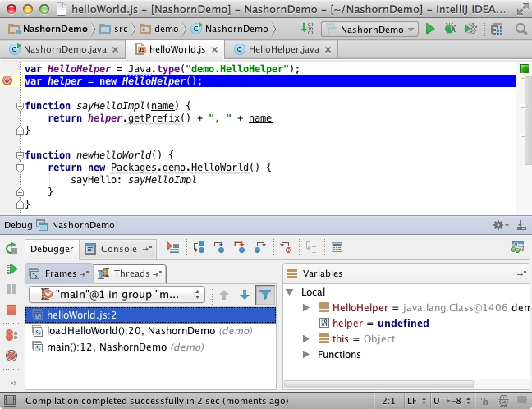Image resolution: width=532 pixels, height=409 pixels.
Task: Click src breadcrumb
Action: 113,30
